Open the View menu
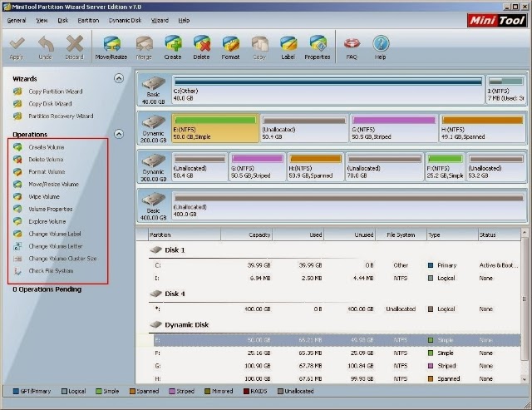Viewport: 532px width, 410px height. tap(42, 20)
